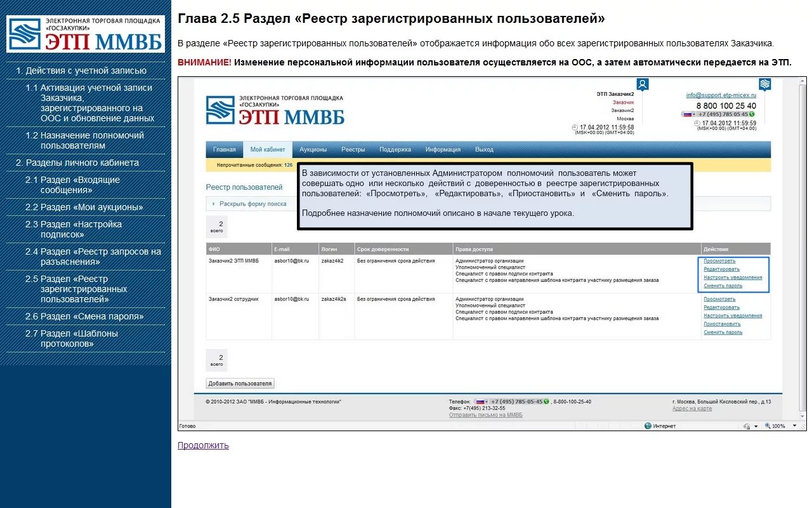Click the Реестр пользователей page heading

point(244,187)
